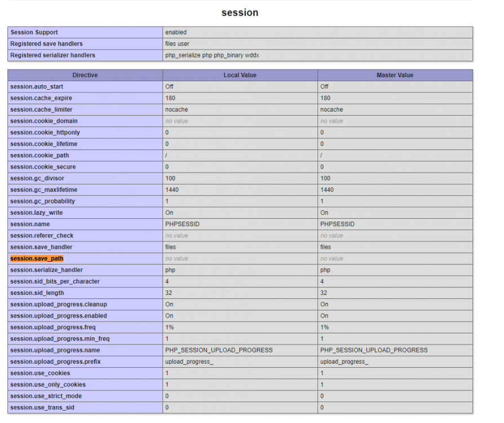Select the Directive column header
The image size is (504, 423).
coord(85,75)
